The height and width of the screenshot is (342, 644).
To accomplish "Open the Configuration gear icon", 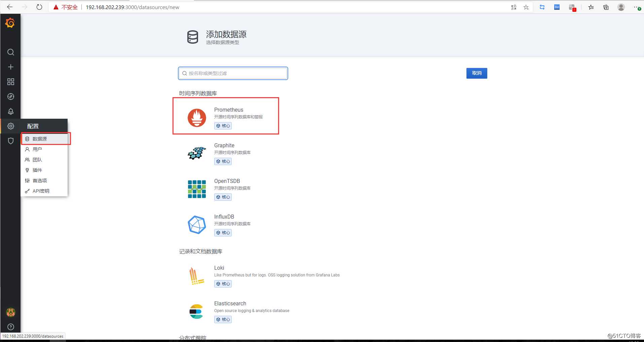I will click(x=11, y=126).
